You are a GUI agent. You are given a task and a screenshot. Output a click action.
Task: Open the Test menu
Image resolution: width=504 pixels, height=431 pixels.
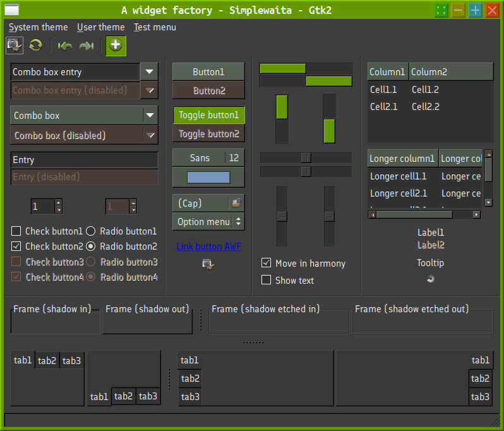pos(155,27)
